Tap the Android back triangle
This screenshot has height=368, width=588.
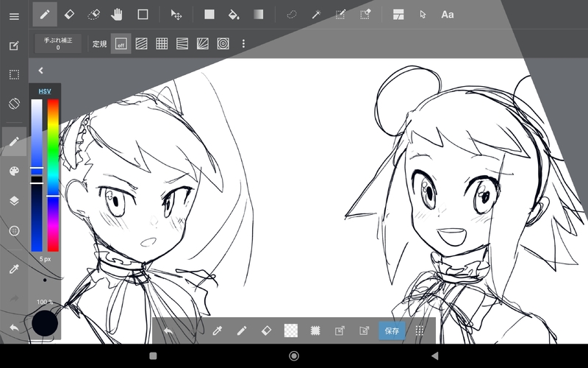click(x=434, y=356)
